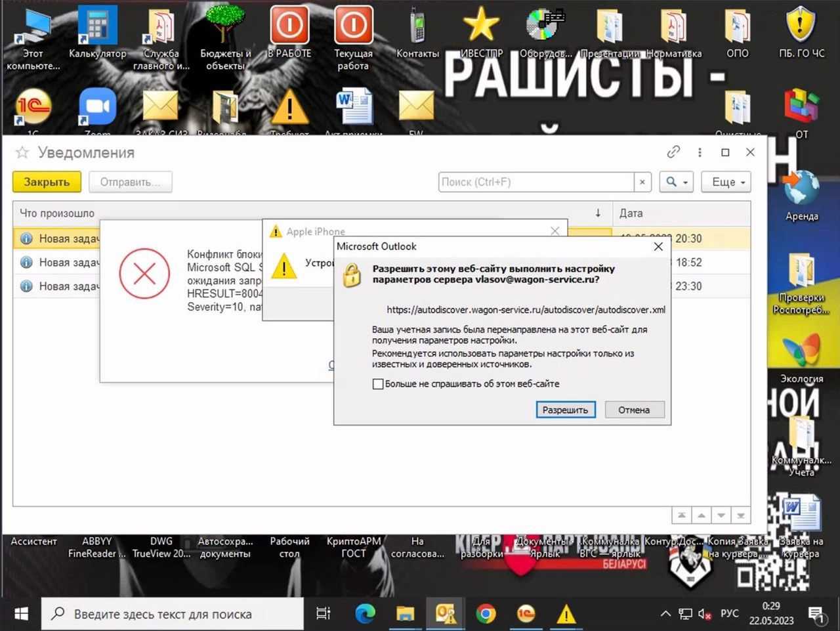Add Уведомления to favorites with star

point(22,153)
